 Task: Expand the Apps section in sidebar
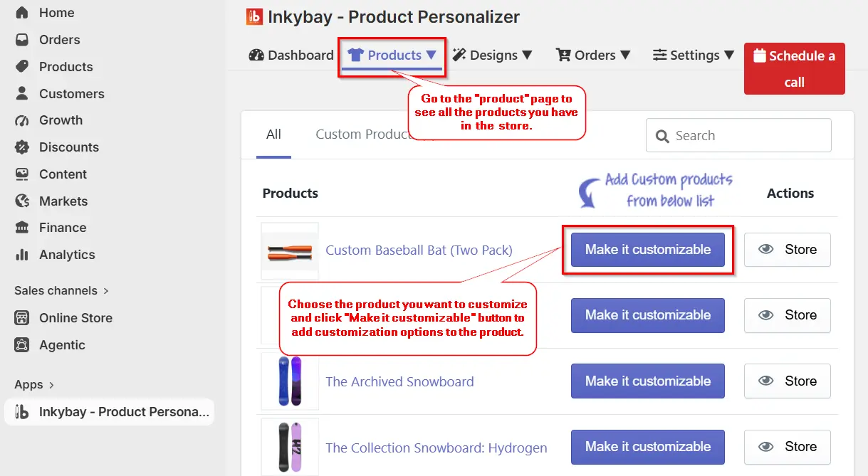(x=34, y=384)
